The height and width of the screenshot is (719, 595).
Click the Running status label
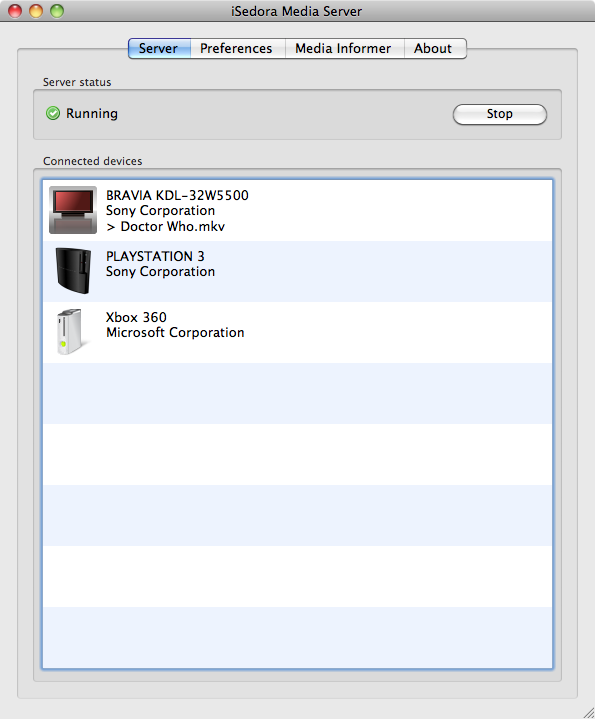[x=92, y=113]
